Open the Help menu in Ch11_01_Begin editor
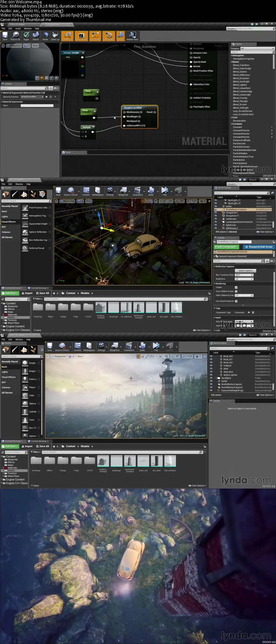 [x=28, y=340]
